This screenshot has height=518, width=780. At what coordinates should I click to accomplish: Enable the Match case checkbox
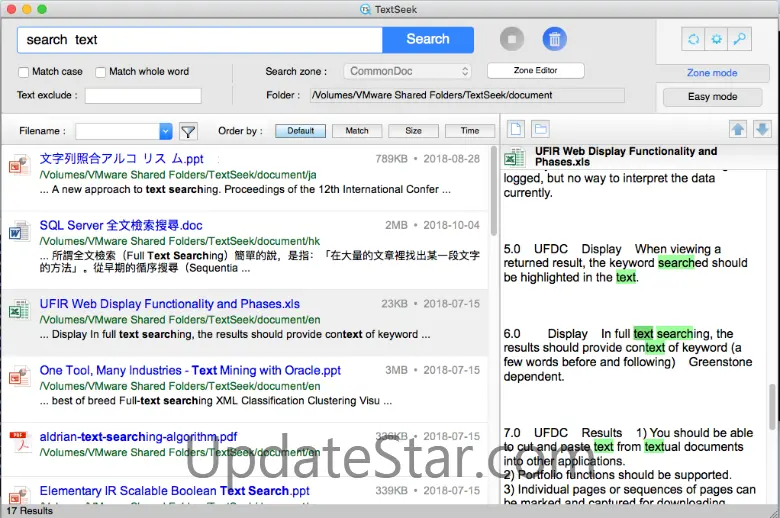pos(24,72)
